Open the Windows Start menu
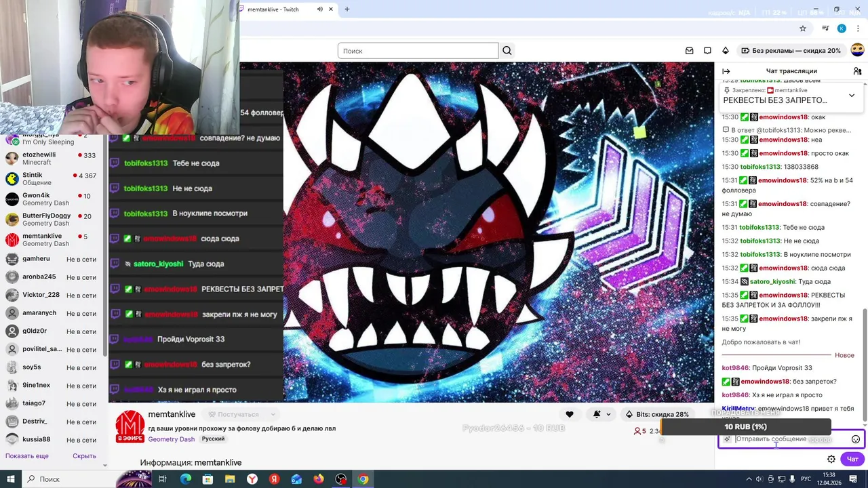Viewport: 868px width, 488px height. pos(10,479)
